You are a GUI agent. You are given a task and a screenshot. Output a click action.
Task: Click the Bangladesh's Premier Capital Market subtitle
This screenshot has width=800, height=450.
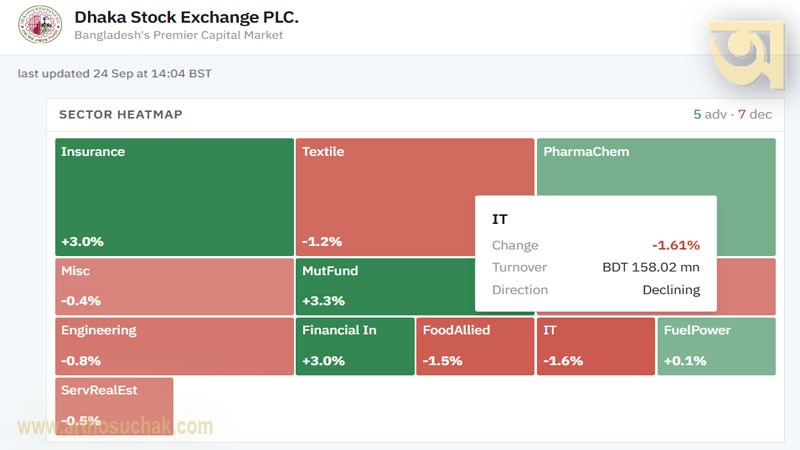point(179,35)
